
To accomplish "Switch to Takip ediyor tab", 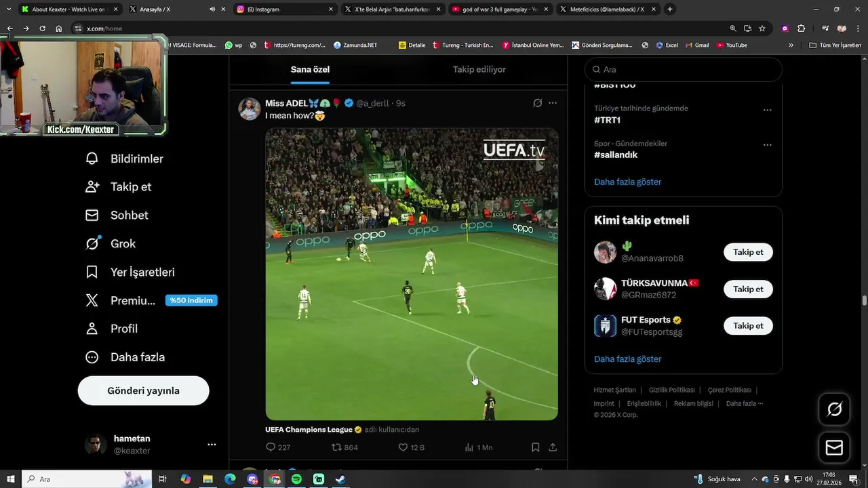I will tap(479, 69).
